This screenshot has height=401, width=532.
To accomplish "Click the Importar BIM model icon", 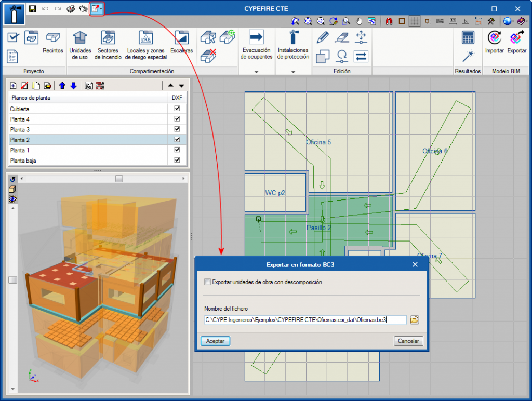I will click(494, 38).
